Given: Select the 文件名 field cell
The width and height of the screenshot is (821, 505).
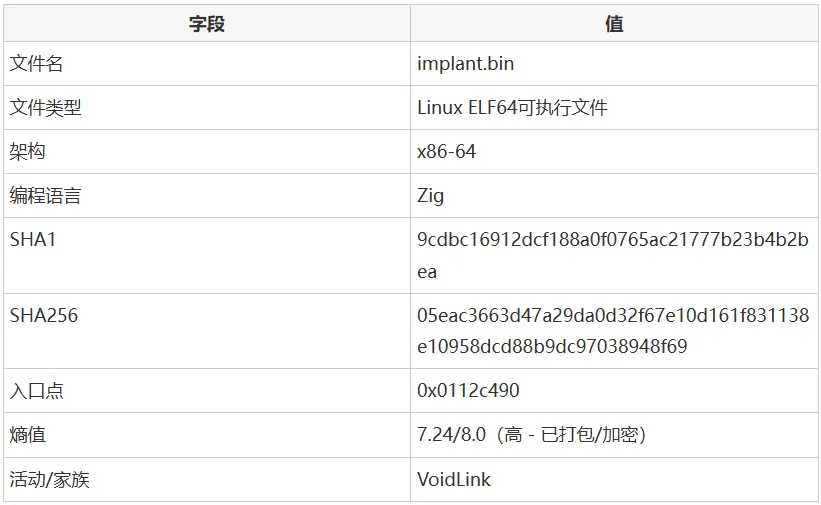Looking at the screenshot, I should coord(207,63).
